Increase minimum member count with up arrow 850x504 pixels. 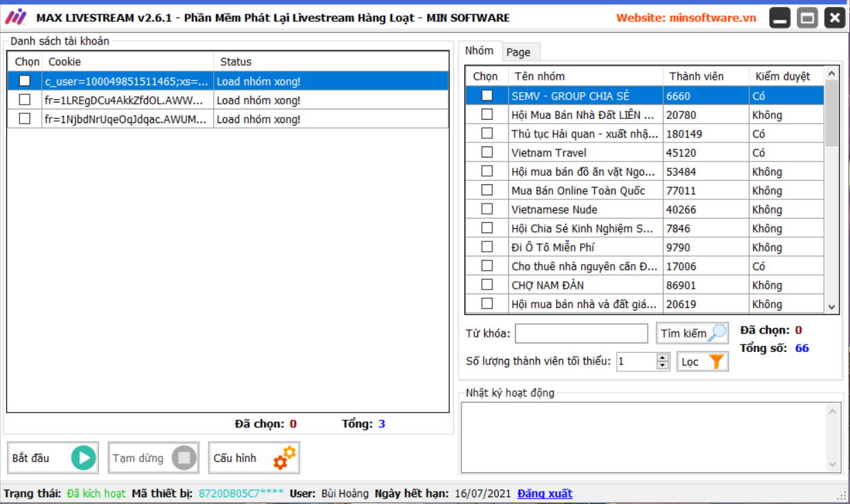point(663,358)
